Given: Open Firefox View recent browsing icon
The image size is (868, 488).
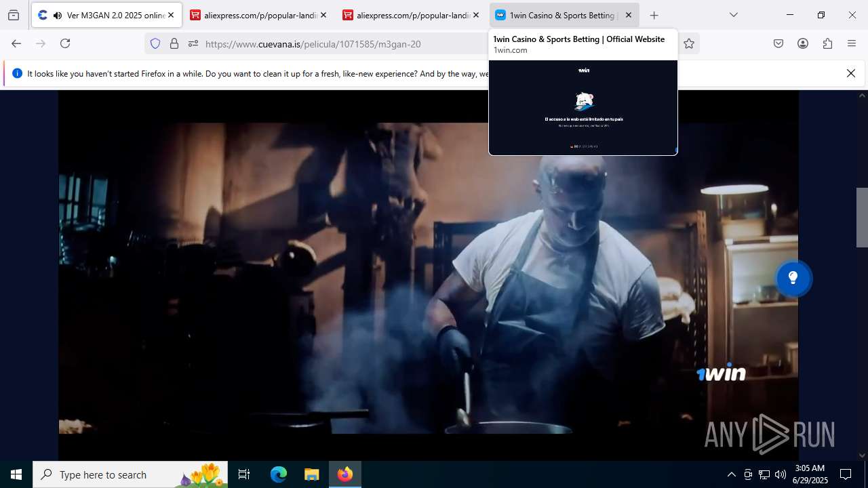Looking at the screenshot, I should [x=14, y=15].
